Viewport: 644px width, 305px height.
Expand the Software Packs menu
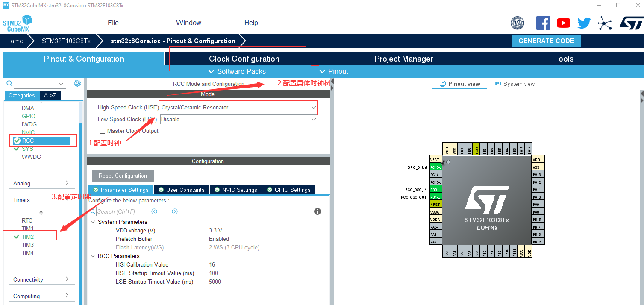(237, 71)
